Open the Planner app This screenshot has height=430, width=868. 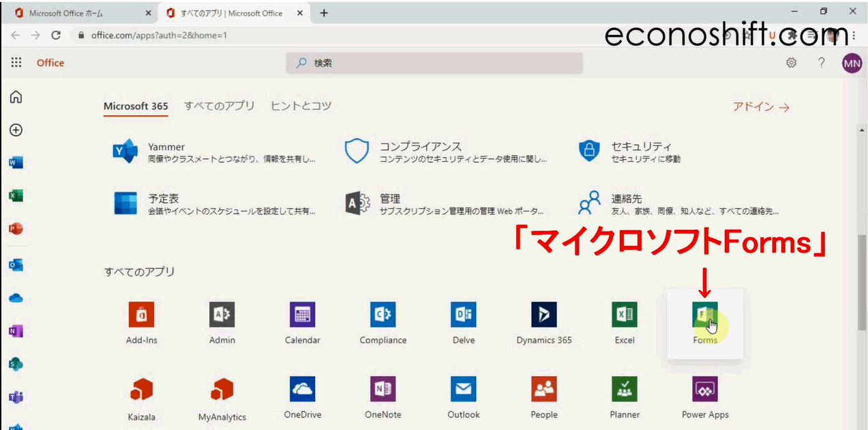click(624, 389)
